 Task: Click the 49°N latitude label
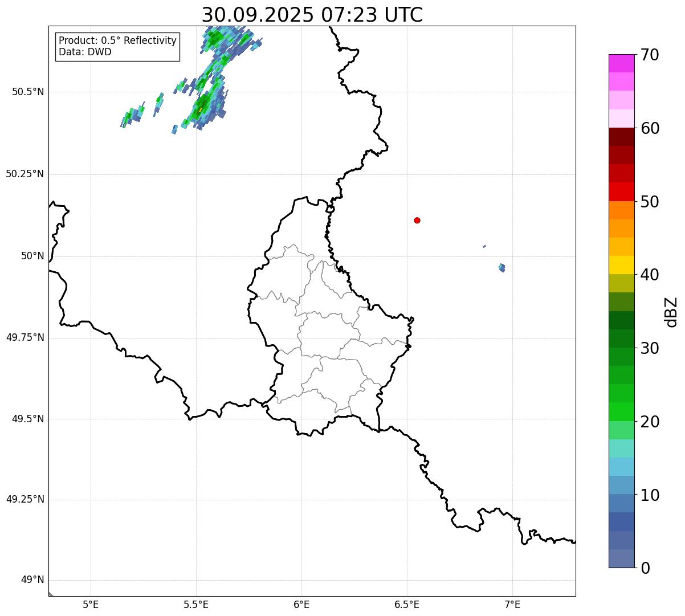(x=32, y=580)
